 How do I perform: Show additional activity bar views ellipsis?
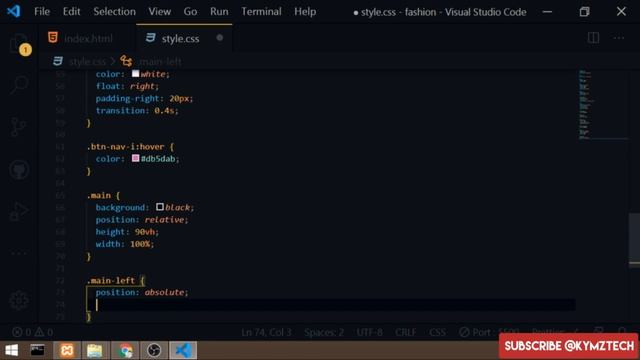click(19, 253)
